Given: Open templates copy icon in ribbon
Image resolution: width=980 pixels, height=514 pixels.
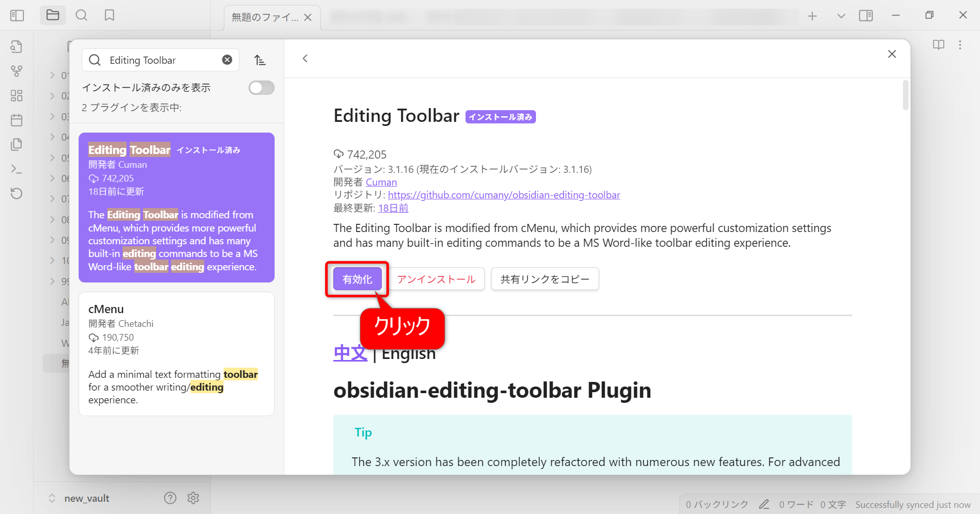Looking at the screenshot, I should pyautogui.click(x=16, y=144).
